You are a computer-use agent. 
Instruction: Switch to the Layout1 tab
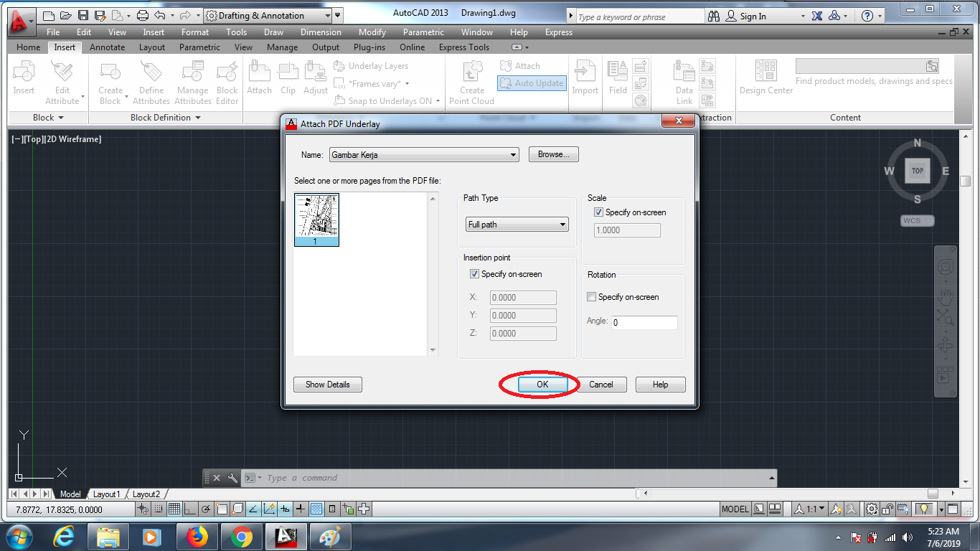point(107,494)
